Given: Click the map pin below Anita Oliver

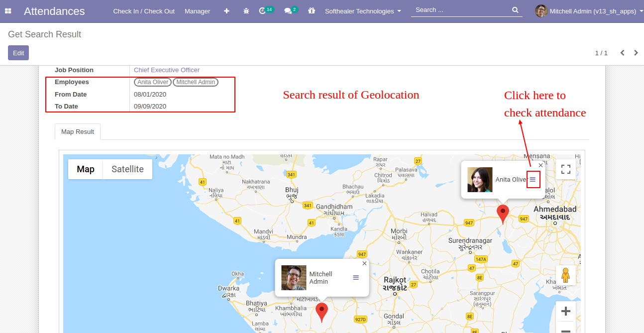Looking at the screenshot, I should click(503, 214).
